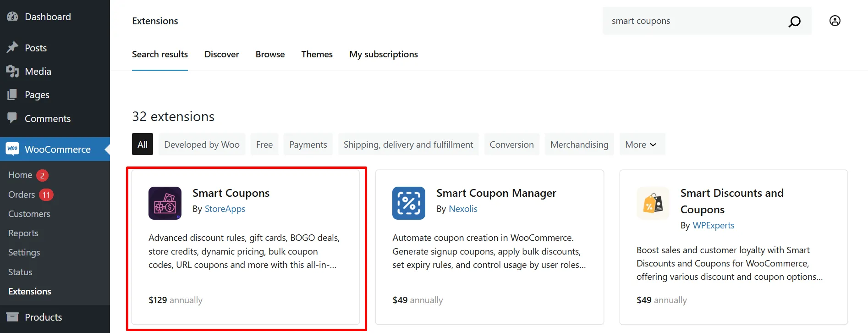
Task: Open the Themes tab
Action: click(x=317, y=54)
